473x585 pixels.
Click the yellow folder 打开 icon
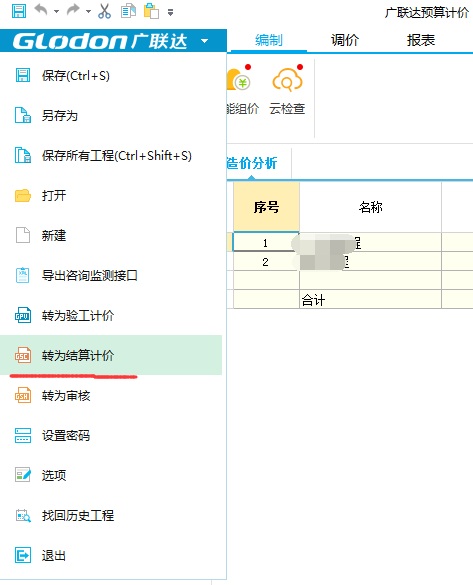point(23,195)
